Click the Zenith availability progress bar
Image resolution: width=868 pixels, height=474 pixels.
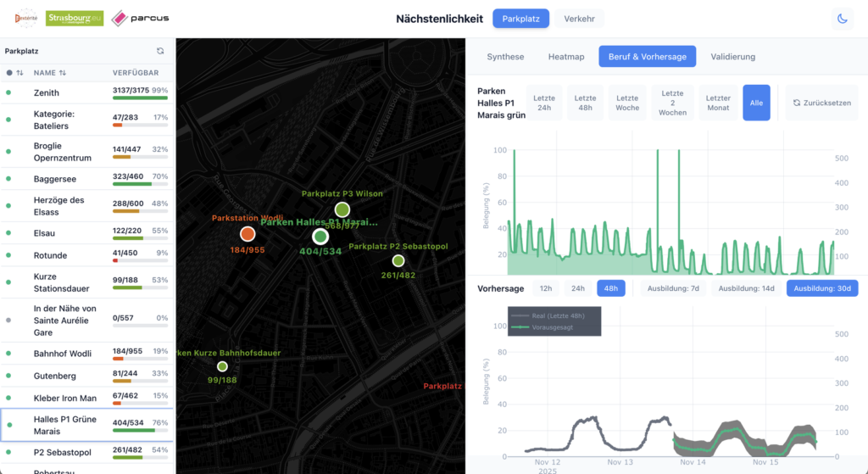click(x=140, y=98)
